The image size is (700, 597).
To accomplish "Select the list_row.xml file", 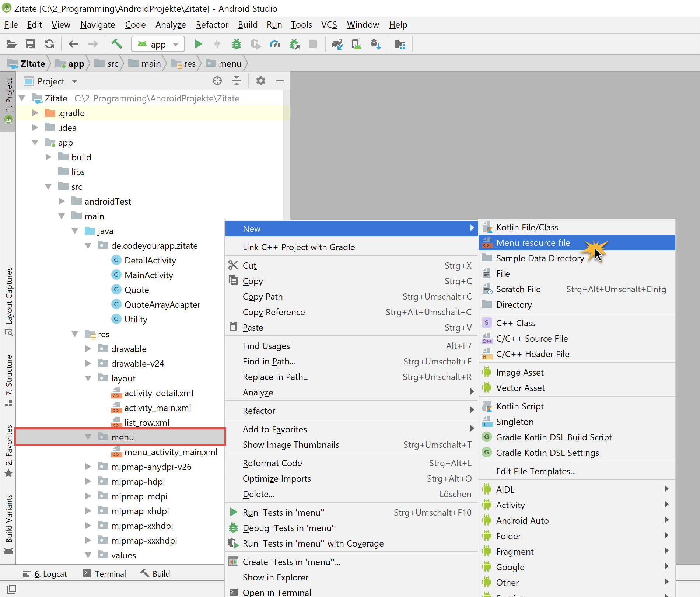I will pyautogui.click(x=147, y=422).
